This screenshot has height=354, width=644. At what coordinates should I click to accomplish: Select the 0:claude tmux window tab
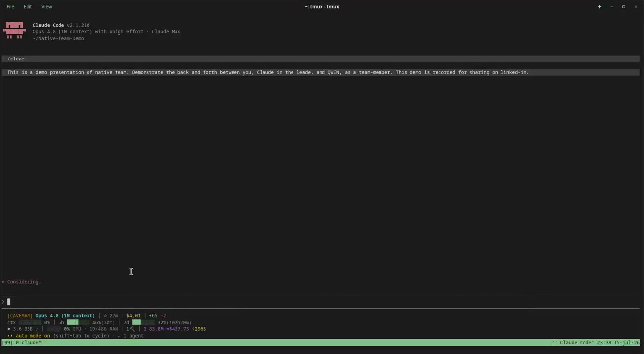click(x=29, y=343)
